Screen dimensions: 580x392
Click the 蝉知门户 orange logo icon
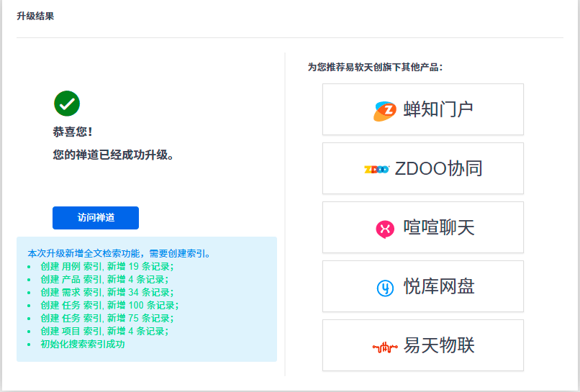pos(385,110)
